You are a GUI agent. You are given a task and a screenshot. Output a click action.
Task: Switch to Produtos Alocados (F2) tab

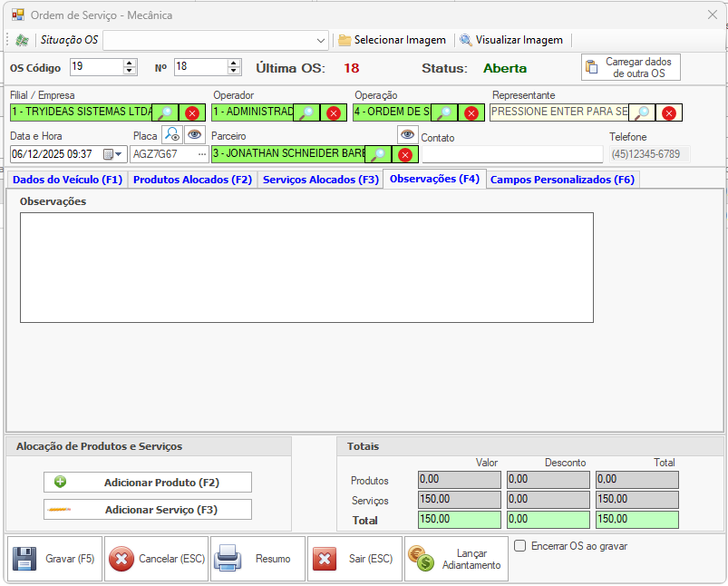[192, 180]
